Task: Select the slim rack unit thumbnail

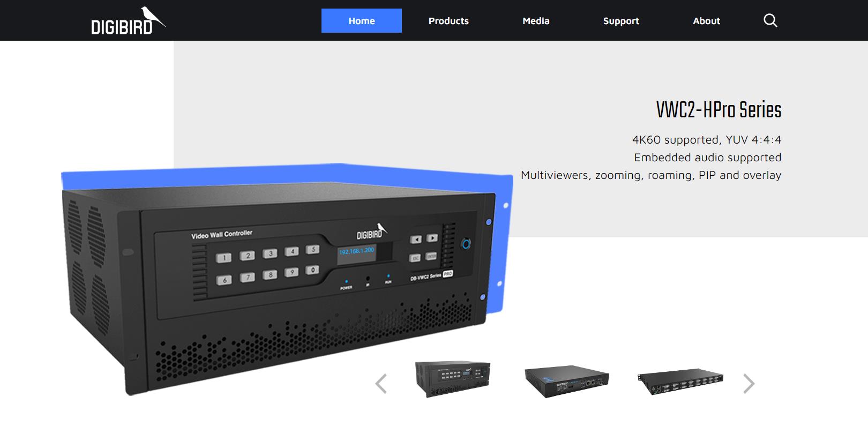Action: pos(680,383)
